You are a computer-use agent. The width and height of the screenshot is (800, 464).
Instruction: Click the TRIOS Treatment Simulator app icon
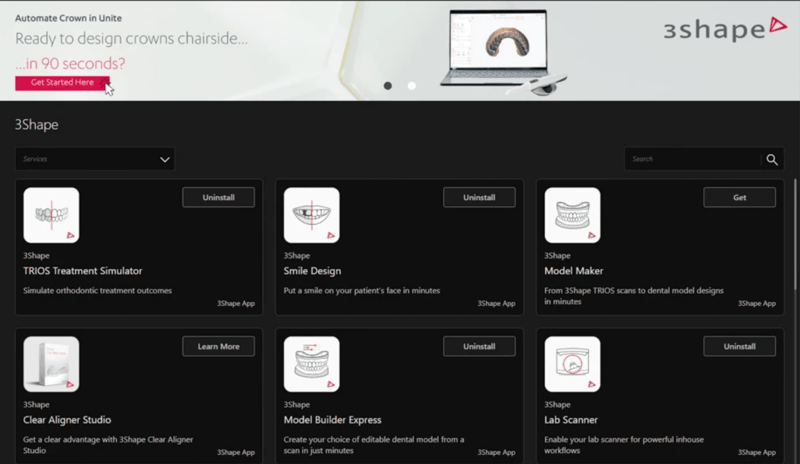(51, 215)
